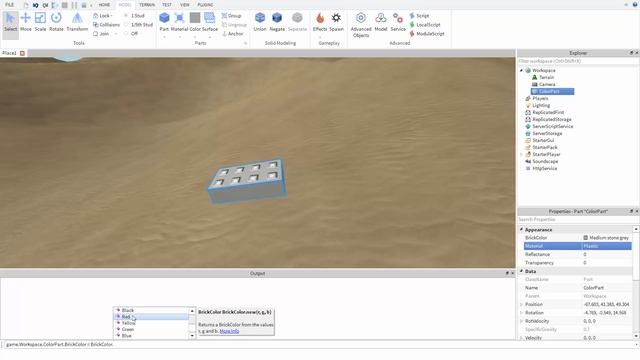
Task: Select Red in the autocomplete list
Action: pos(151,317)
